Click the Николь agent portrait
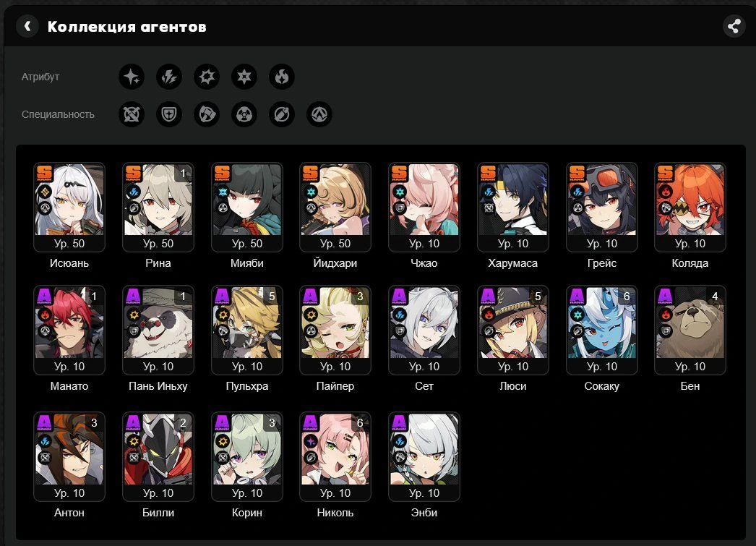The image size is (756, 546). pos(335,457)
